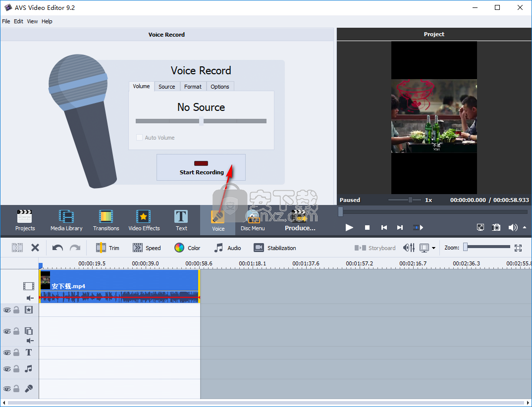Undo the last action
The image size is (532, 407).
click(x=57, y=248)
